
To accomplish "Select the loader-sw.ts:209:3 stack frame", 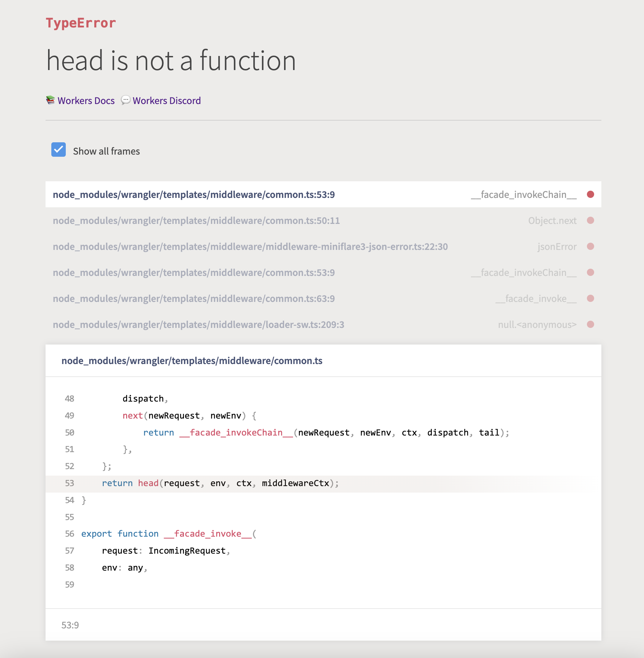I will pos(323,324).
